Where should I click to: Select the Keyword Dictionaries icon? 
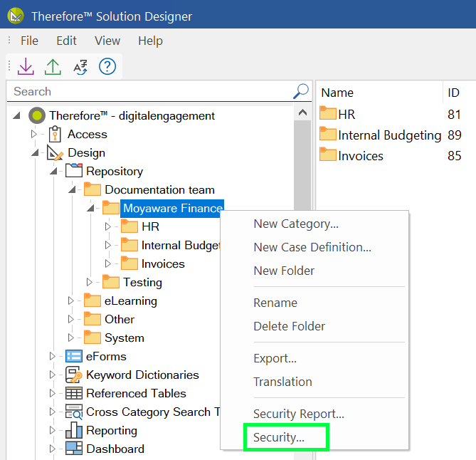73,375
